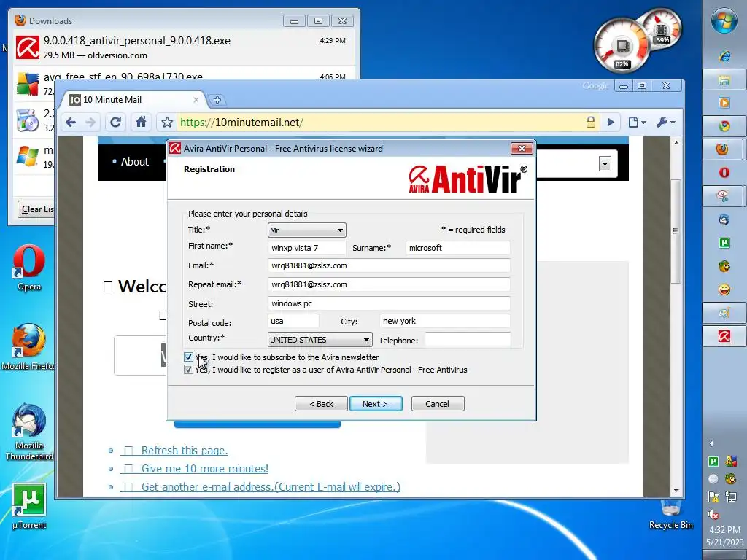The width and height of the screenshot is (747, 560).
Task: Click the padlock security icon in address bar
Action: [591, 122]
